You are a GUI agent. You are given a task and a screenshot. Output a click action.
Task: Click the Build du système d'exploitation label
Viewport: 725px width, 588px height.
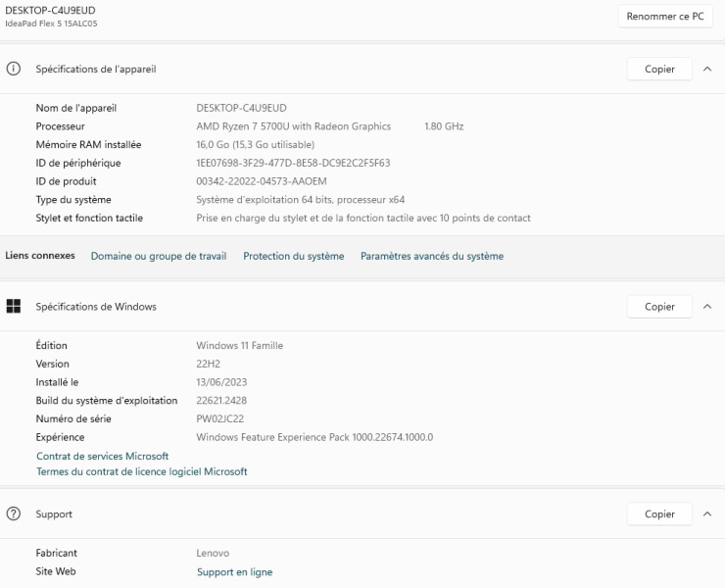pos(107,401)
